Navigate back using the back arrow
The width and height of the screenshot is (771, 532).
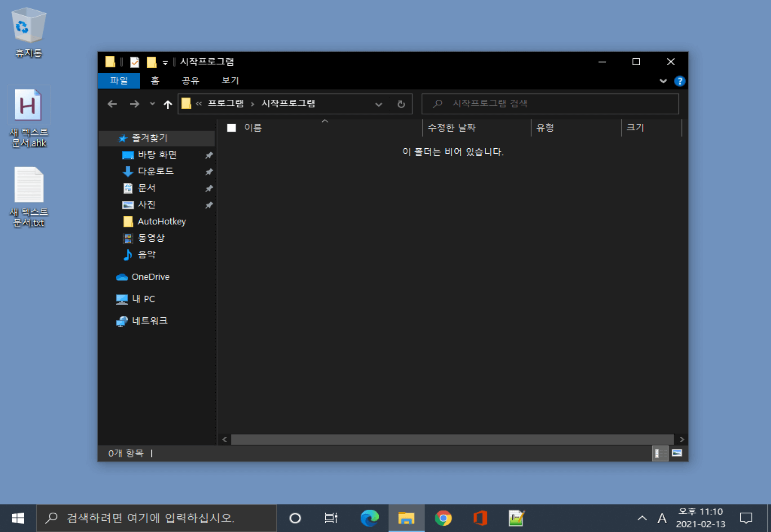pyautogui.click(x=112, y=104)
